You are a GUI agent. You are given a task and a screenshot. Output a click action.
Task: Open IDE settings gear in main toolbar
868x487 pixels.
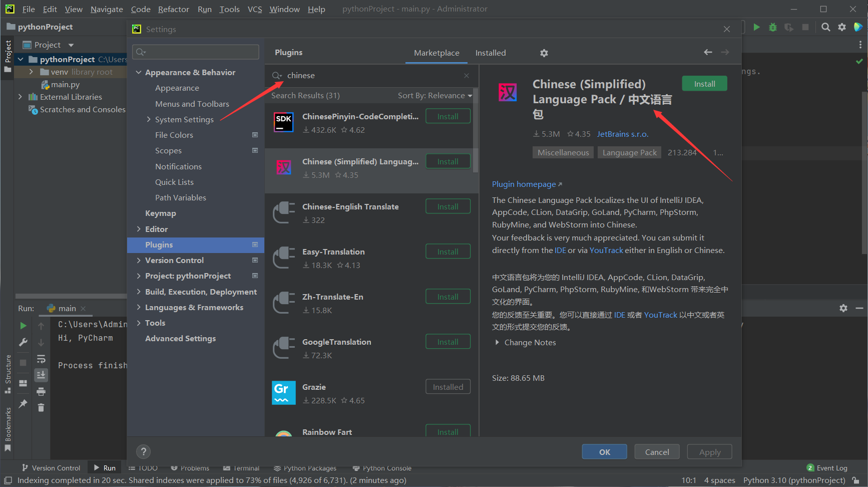point(842,27)
